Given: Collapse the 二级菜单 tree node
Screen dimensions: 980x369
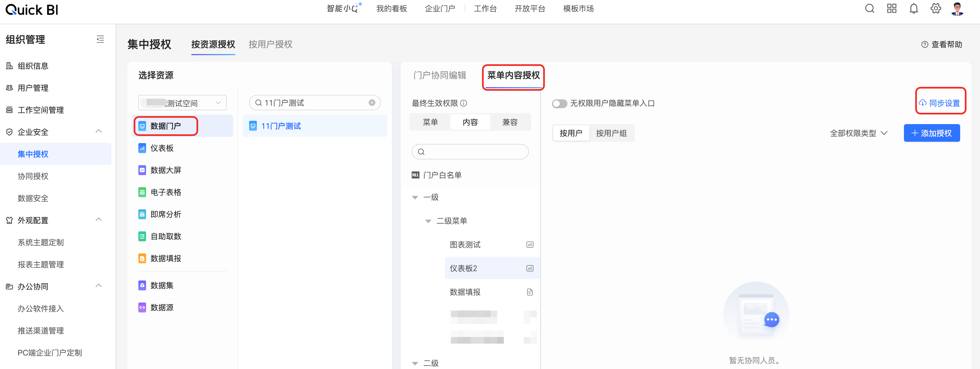Looking at the screenshot, I should click(x=428, y=221).
